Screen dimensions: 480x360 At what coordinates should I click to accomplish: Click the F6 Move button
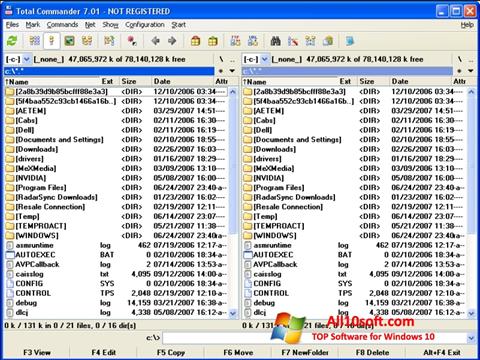click(238, 353)
